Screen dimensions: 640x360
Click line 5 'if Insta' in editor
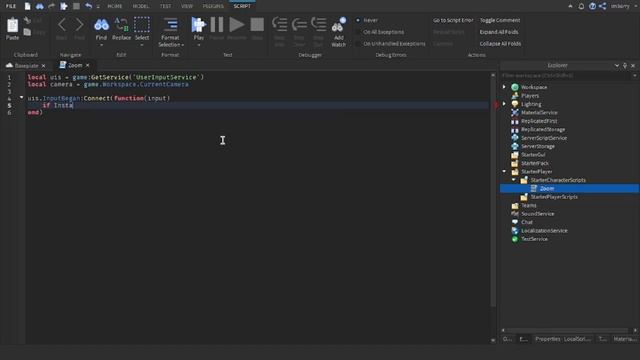click(58, 105)
